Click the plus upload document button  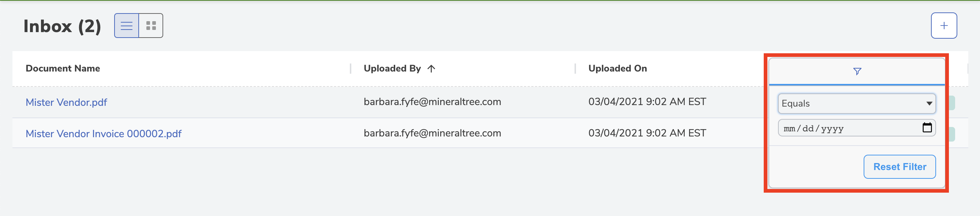coord(943,26)
